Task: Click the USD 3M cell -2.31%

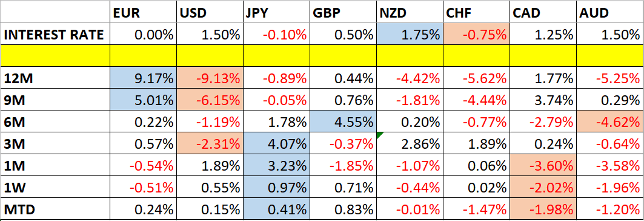Action: (210, 144)
